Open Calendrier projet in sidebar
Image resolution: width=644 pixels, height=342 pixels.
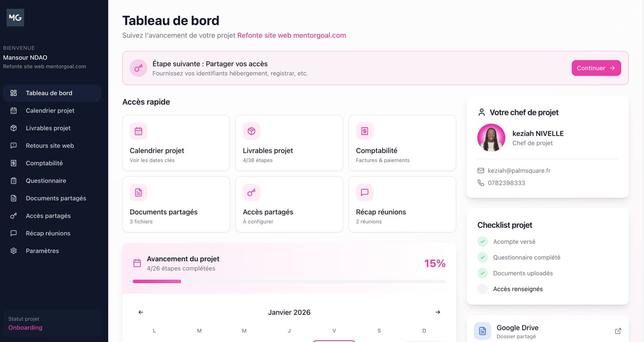(52, 110)
